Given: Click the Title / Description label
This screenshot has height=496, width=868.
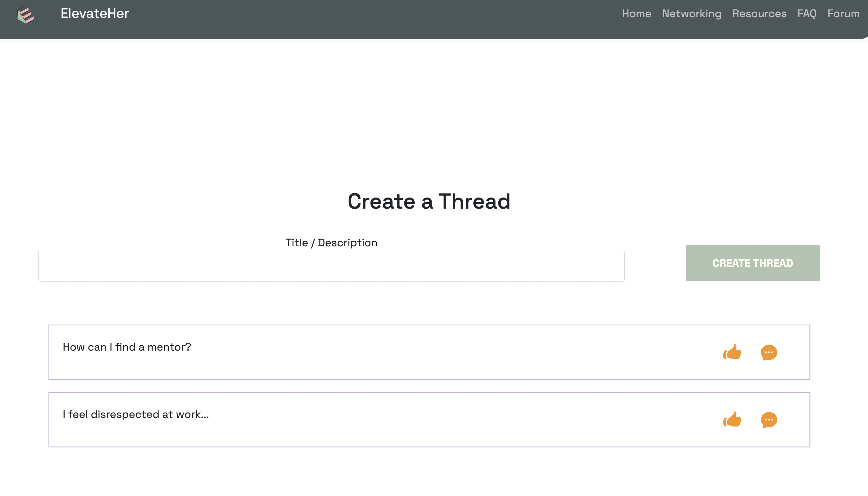Looking at the screenshot, I should coord(331,243).
